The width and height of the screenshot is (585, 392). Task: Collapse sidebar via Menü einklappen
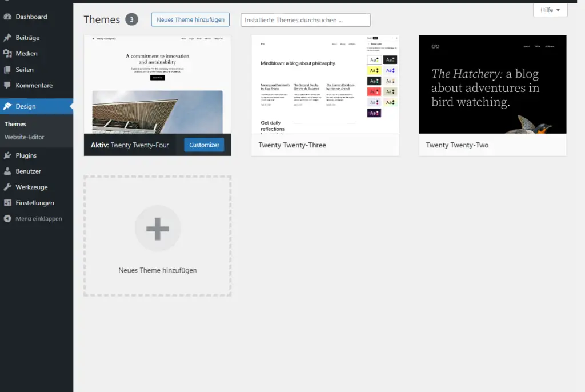pyautogui.click(x=37, y=218)
